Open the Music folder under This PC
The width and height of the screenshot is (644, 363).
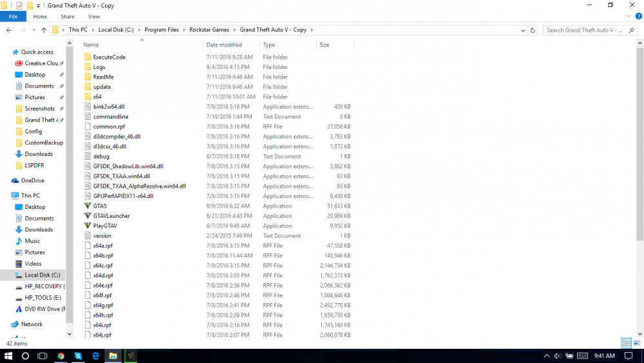coord(32,241)
